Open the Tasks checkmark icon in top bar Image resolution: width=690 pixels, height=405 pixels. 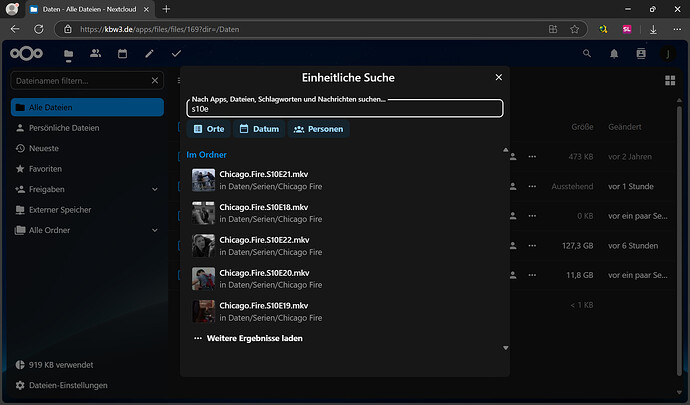click(x=176, y=53)
